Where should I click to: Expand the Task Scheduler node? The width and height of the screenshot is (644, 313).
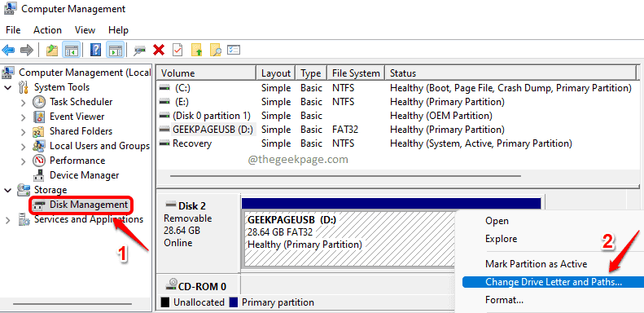(24, 102)
